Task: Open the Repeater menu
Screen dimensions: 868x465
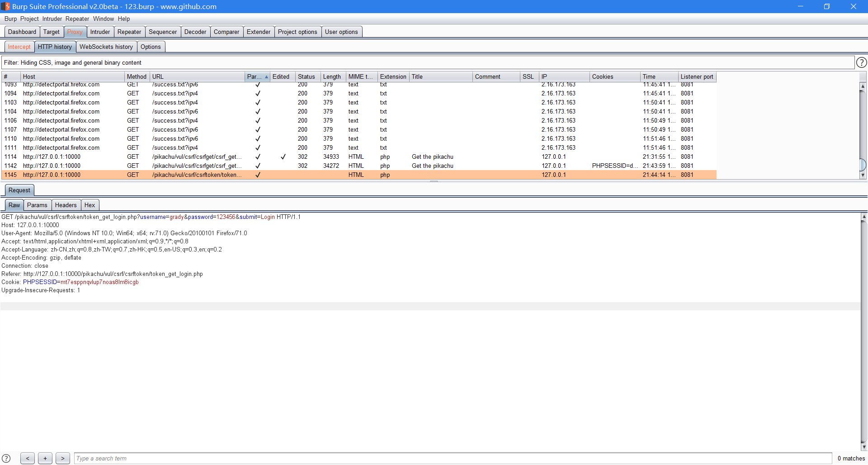Action: [x=77, y=19]
